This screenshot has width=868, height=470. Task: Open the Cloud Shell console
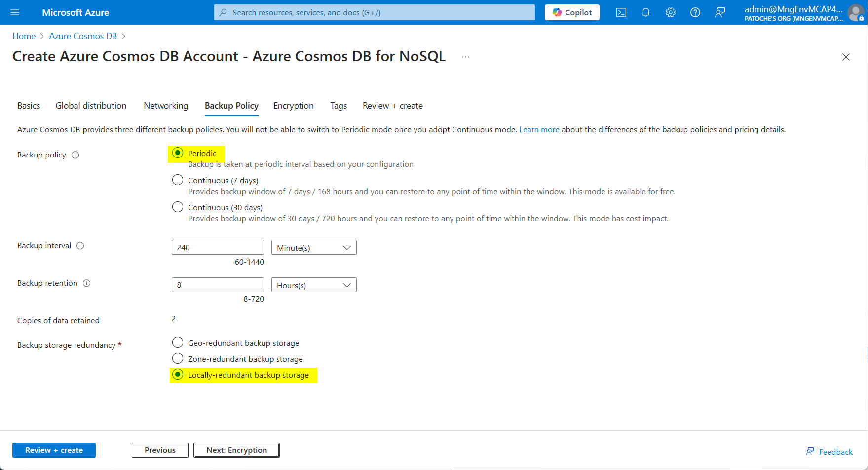click(621, 12)
